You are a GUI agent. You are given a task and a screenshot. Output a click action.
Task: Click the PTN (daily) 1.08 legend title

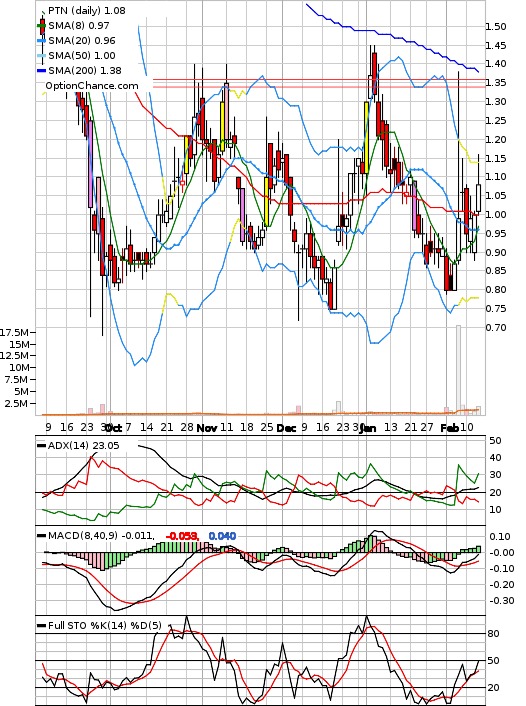pyautogui.click(x=86, y=10)
